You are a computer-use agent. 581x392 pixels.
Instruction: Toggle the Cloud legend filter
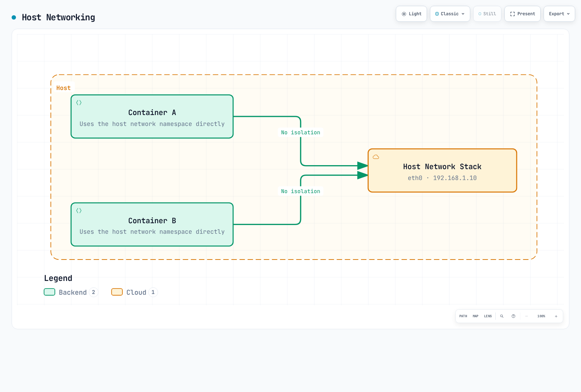(134, 292)
